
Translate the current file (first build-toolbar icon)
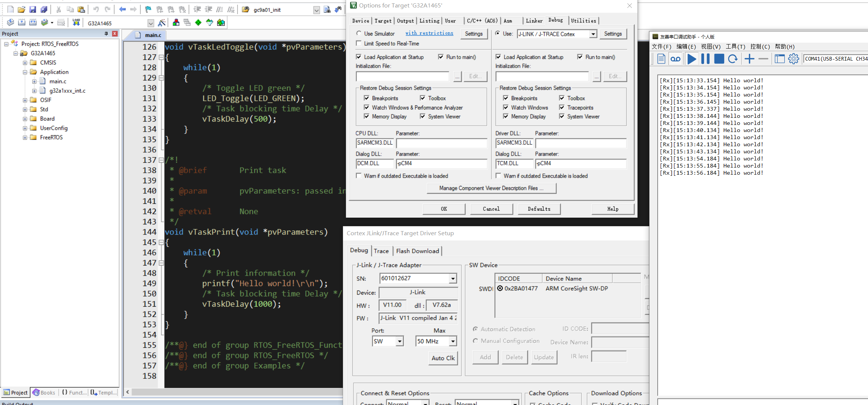tap(10, 22)
